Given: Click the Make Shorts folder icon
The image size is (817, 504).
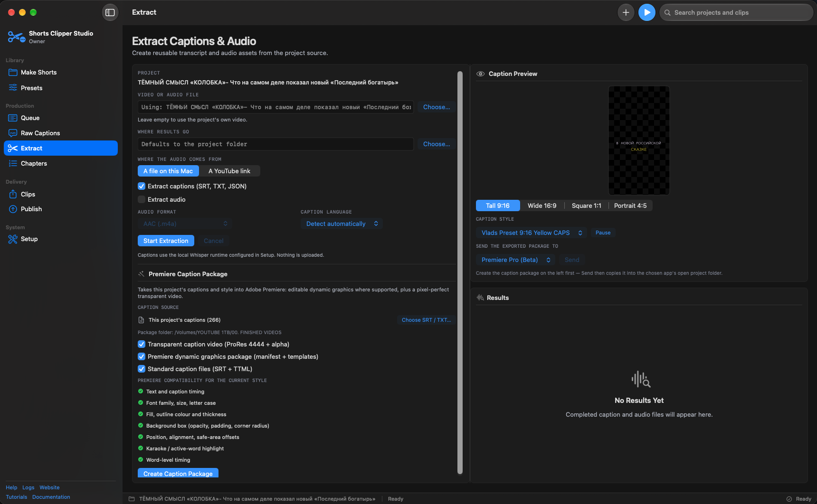Looking at the screenshot, I should (13, 73).
